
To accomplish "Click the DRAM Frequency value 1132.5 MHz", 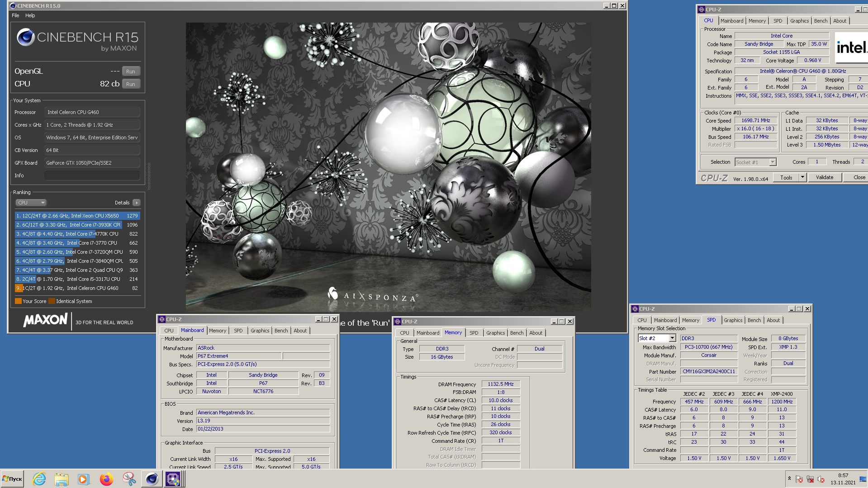I will [x=501, y=384].
